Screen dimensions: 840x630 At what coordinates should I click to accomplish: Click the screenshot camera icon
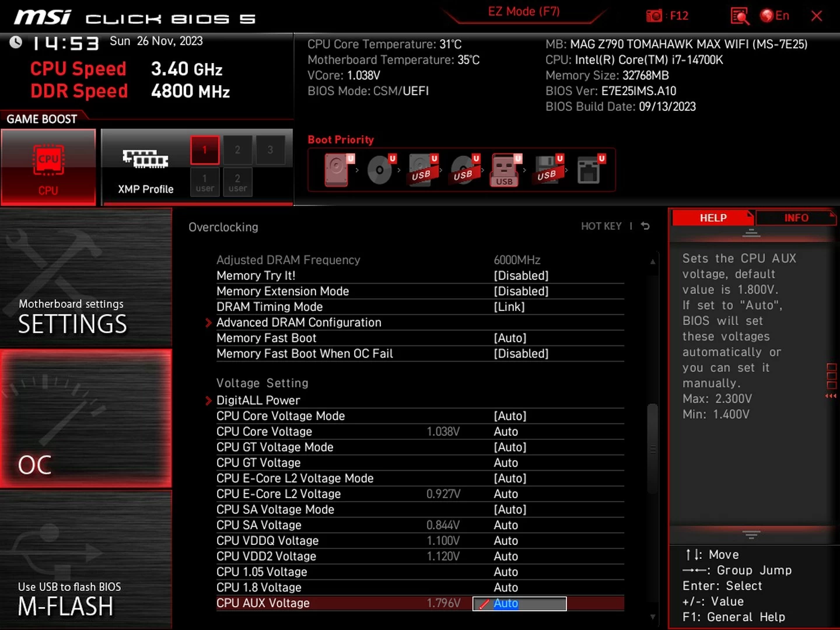tap(654, 16)
